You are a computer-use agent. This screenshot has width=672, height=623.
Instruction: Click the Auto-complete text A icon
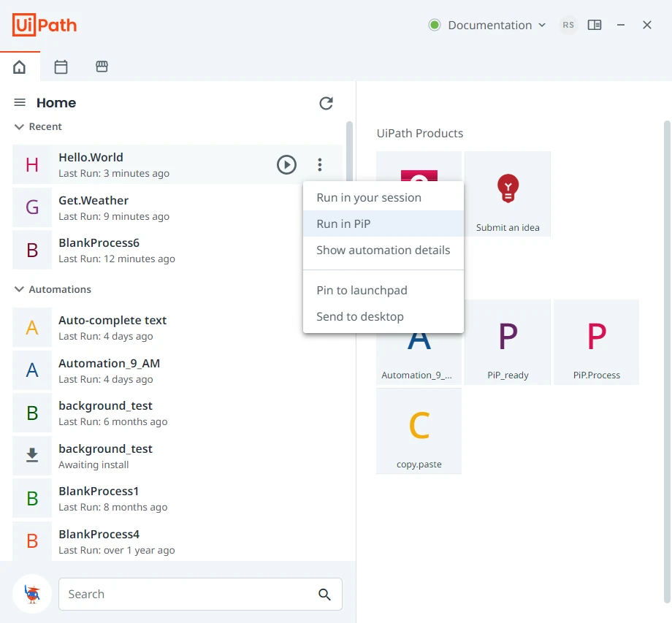[32, 327]
